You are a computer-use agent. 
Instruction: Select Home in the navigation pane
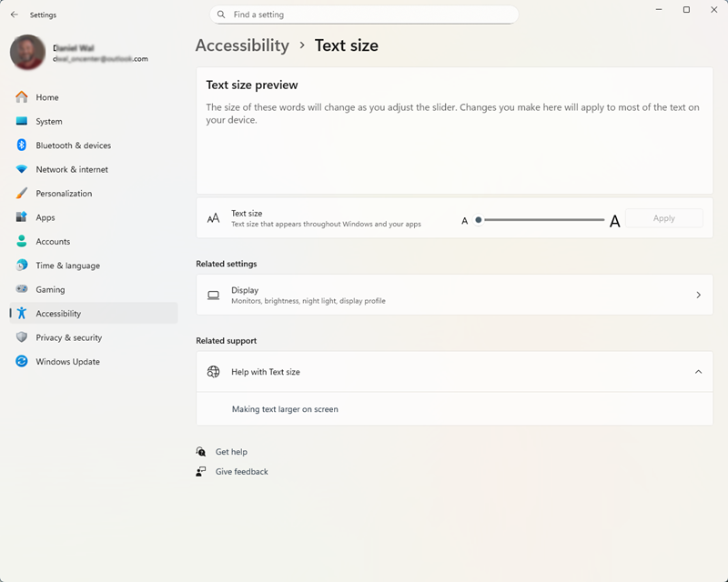pyautogui.click(x=22, y=97)
